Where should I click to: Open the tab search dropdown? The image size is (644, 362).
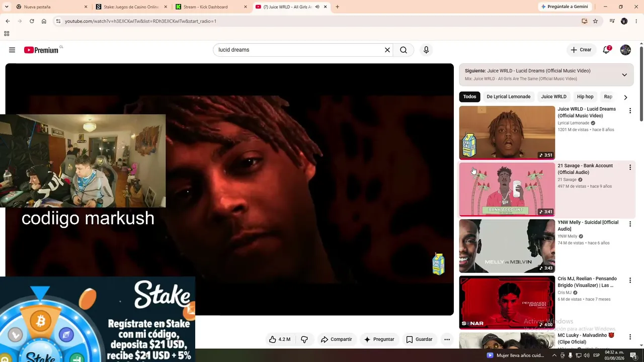(6, 7)
